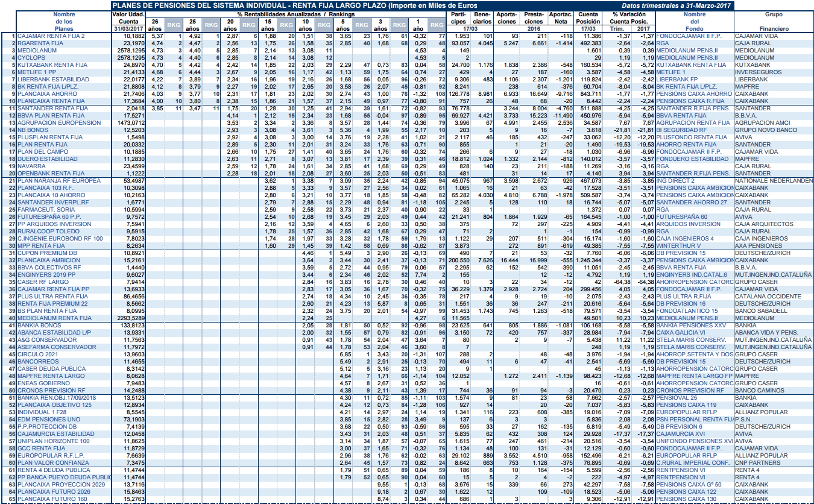Click group name 'CNP PARTNERS'

pyautogui.click(x=757, y=462)
